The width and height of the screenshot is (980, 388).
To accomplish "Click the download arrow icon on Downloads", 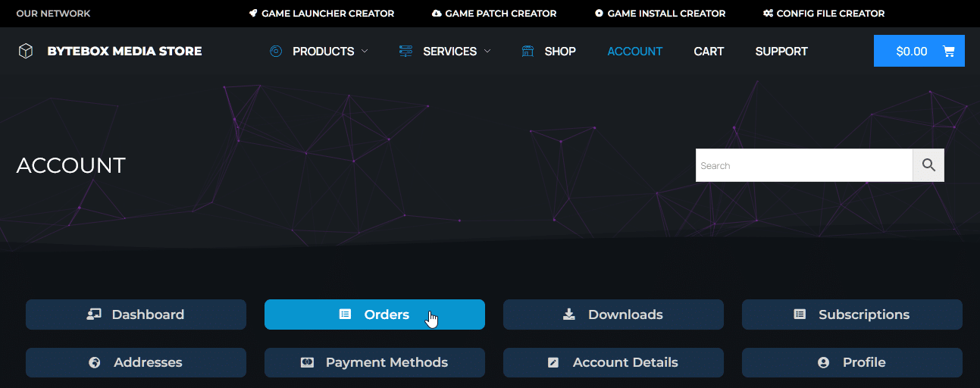I will (x=569, y=314).
